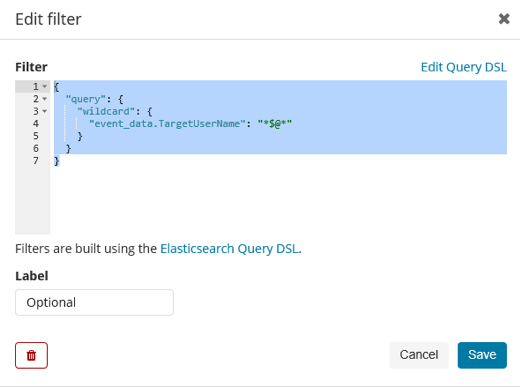Screen dimensions: 520x387
Task: Delete the filter with the trash icon
Action: point(31,355)
